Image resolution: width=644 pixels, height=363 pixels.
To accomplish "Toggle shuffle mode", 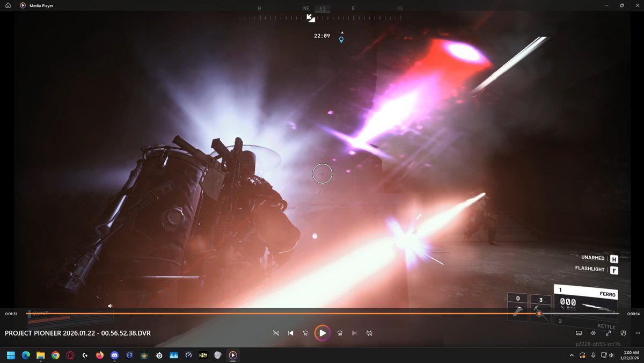I will click(x=275, y=333).
